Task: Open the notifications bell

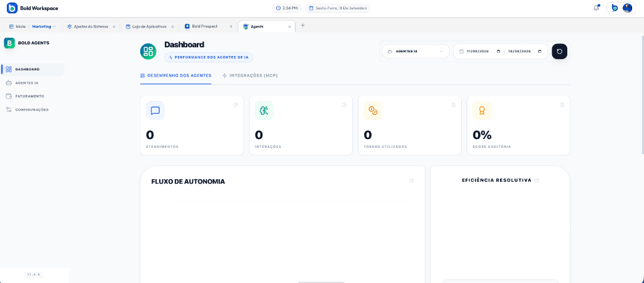Action: click(596, 8)
